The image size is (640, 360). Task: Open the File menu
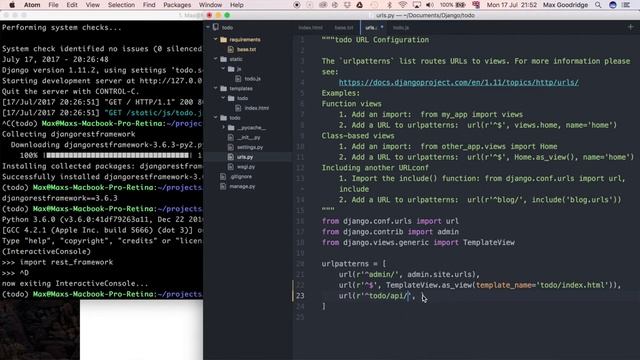[53, 5]
